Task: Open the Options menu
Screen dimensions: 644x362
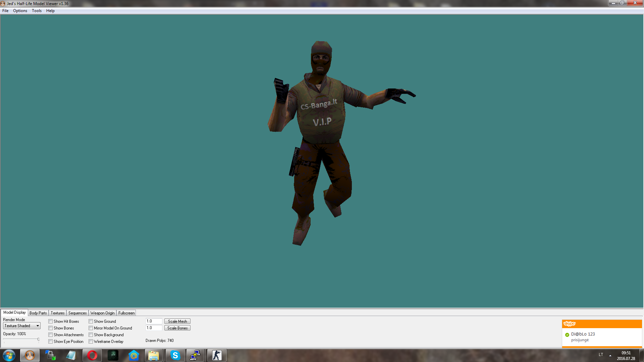Action: [x=20, y=11]
